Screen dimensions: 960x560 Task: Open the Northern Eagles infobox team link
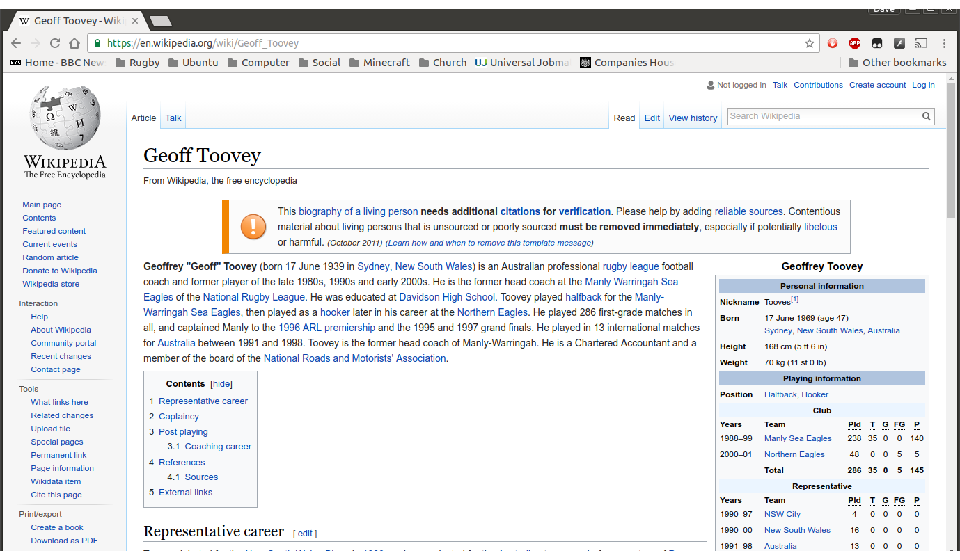tap(794, 454)
